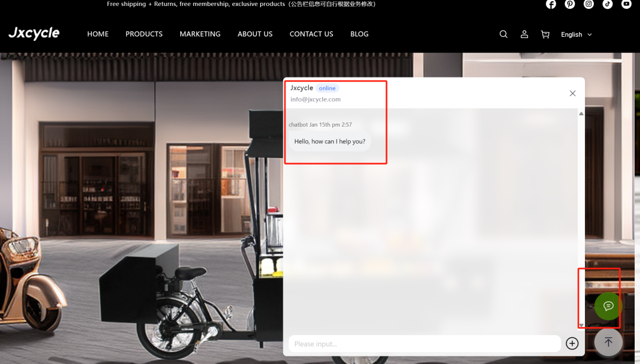Close the chat window

point(572,94)
